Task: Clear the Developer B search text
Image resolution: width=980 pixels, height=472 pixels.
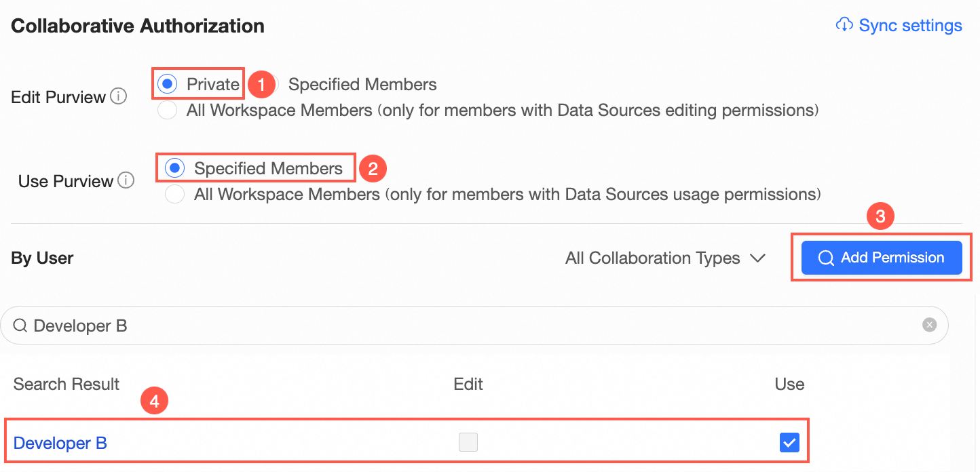Action: pyautogui.click(x=929, y=325)
